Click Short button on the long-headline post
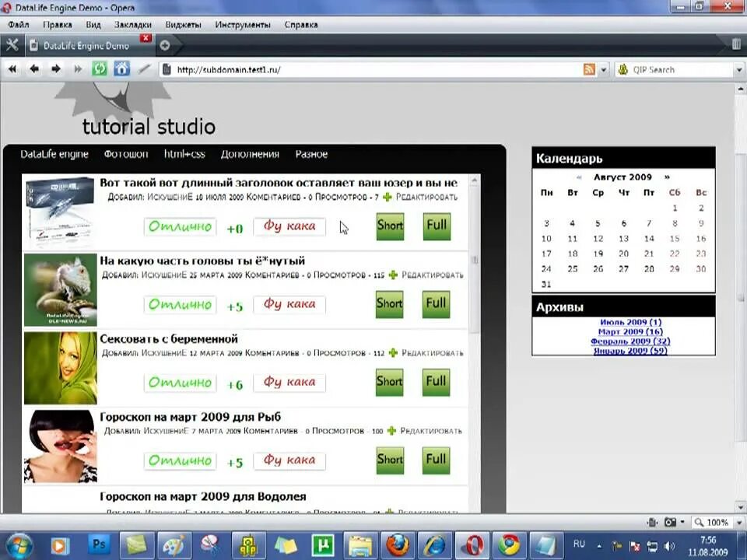Viewport: 747px width, 560px height. tap(390, 226)
